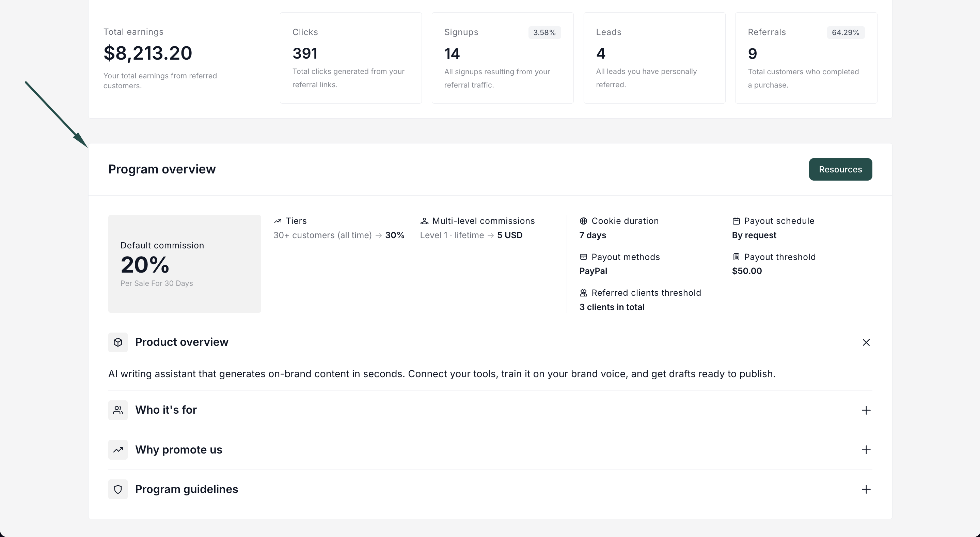The image size is (980, 537).
Task: Click the Payout methods card icon
Action: (583, 257)
